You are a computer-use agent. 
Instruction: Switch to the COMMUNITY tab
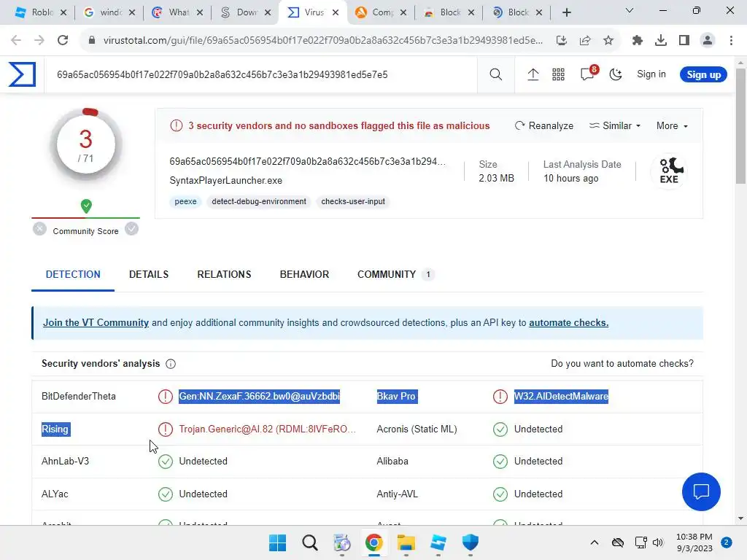tap(395, 274)
